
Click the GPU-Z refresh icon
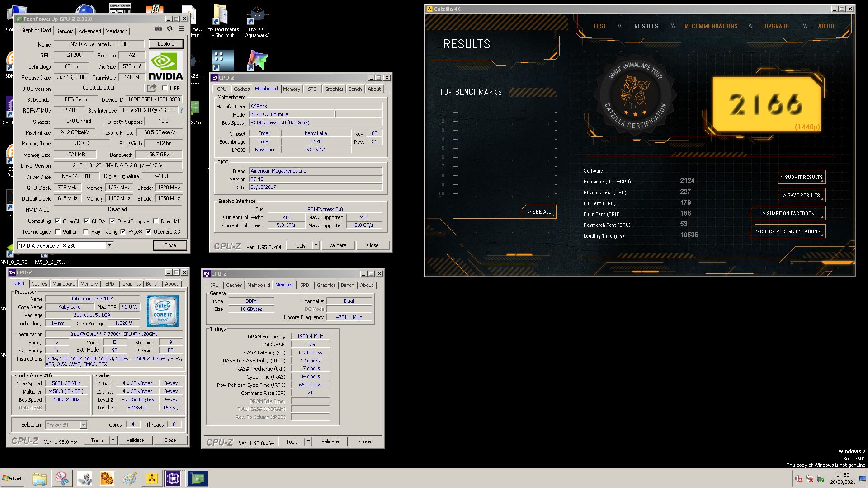click(x=170, y=29)
